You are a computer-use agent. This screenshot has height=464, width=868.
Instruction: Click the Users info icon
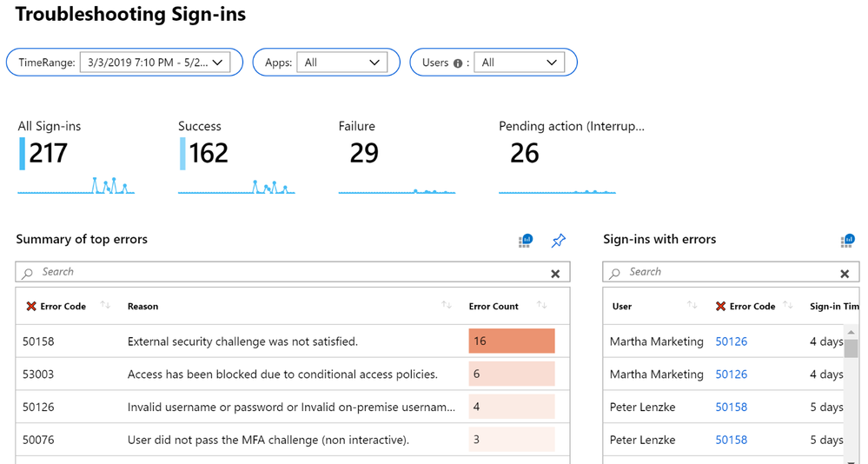(458, 63)
